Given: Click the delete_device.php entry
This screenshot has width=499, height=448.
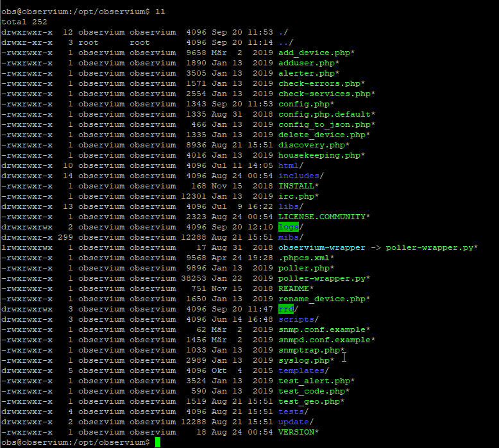Looking at the screenshot, I should click(322, 135).
